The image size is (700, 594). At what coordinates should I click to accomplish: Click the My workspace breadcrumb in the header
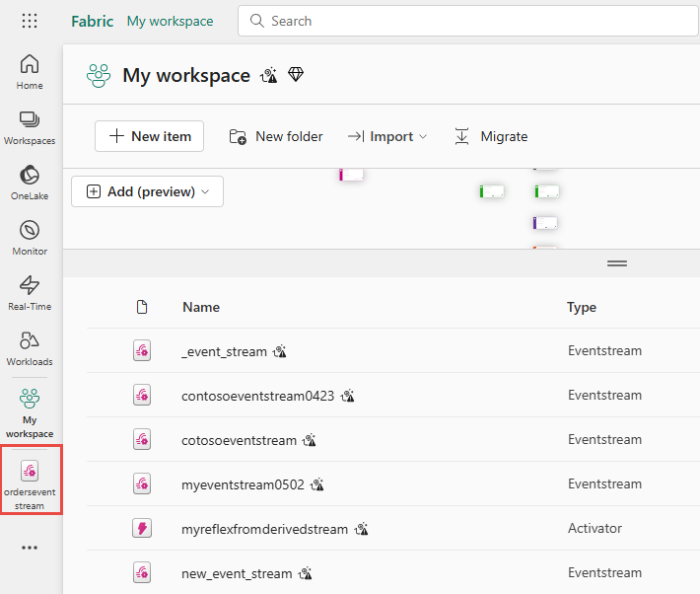(171, 21)
